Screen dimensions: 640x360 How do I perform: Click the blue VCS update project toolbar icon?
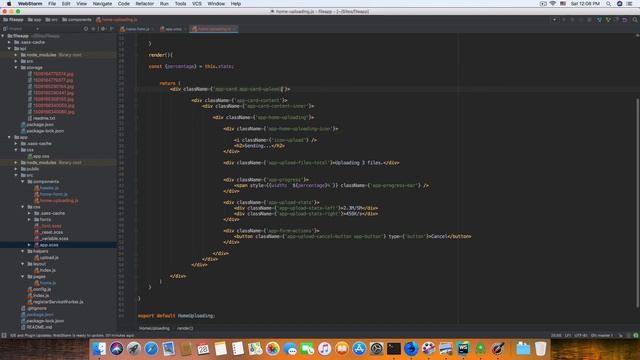pyautogui.click(x=599, y=20)
